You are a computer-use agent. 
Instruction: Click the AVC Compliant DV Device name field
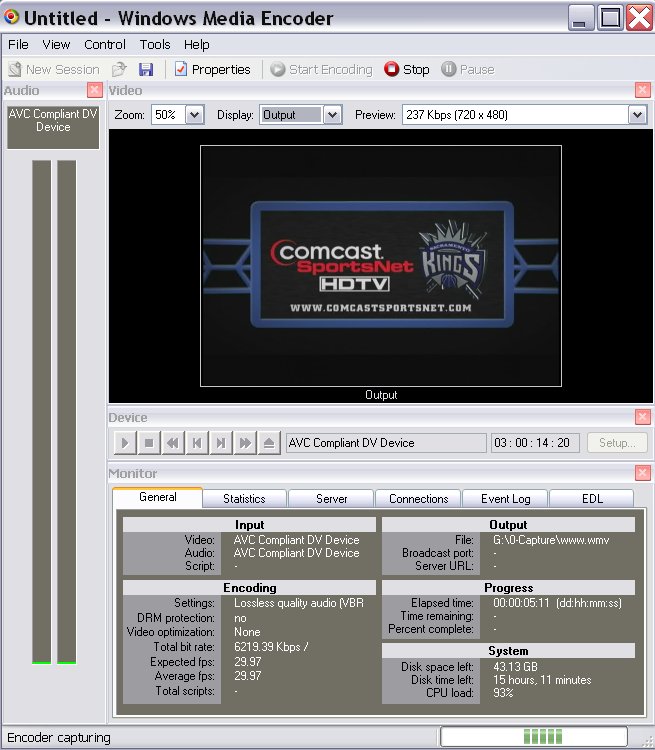tap(386, 443)
